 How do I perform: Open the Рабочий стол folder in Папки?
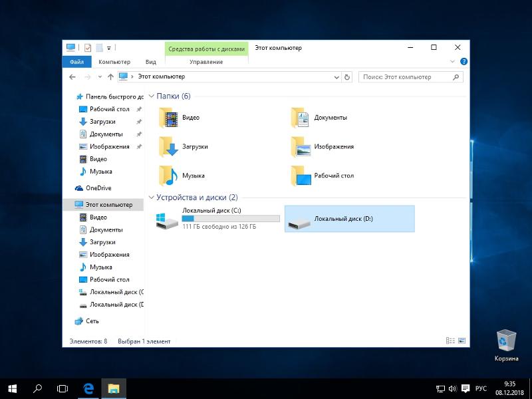click(x=323, y=176)
